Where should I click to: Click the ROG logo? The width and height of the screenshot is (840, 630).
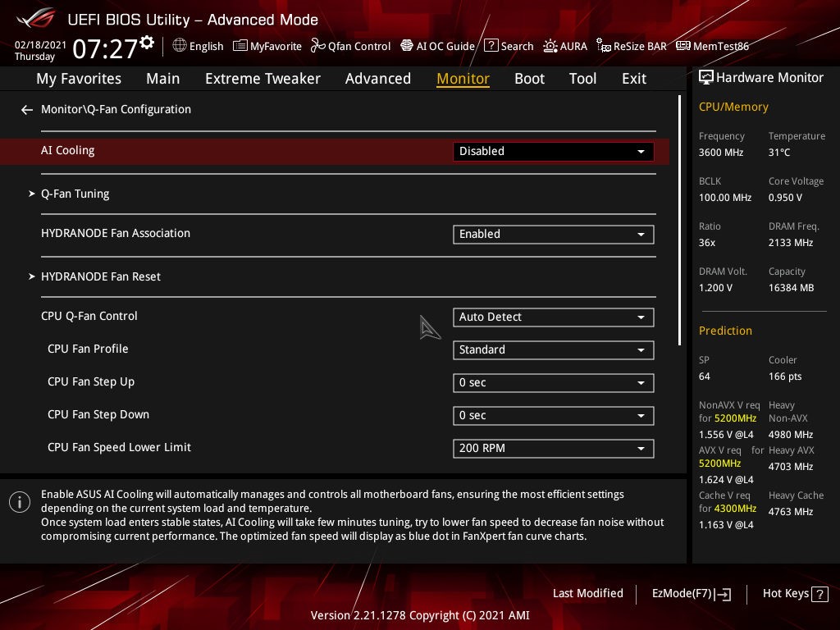35,18
